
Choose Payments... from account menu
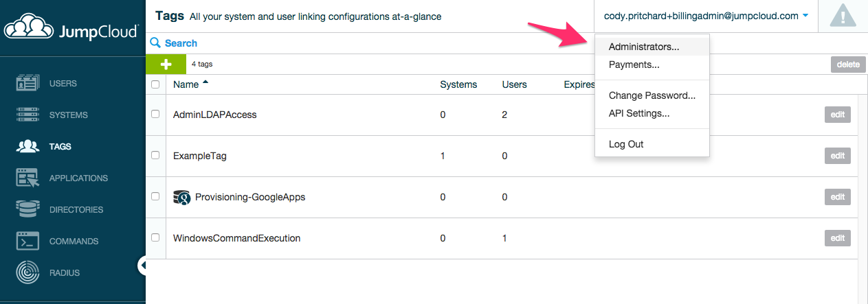[x=652, y=65]
